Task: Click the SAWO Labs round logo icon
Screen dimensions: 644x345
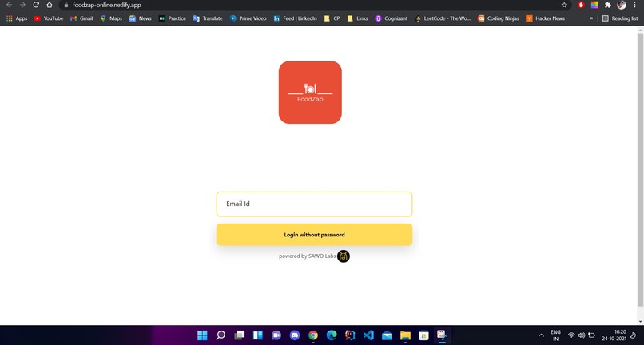Action: point(344,256)
